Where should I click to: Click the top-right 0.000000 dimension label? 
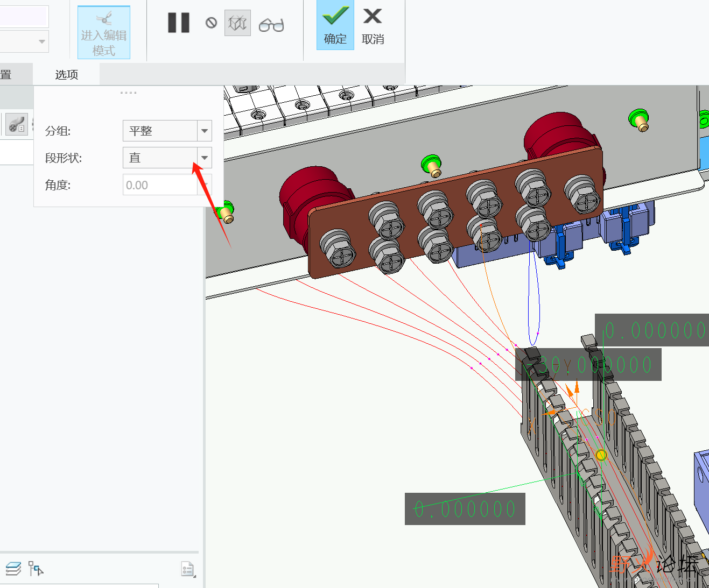652,330
